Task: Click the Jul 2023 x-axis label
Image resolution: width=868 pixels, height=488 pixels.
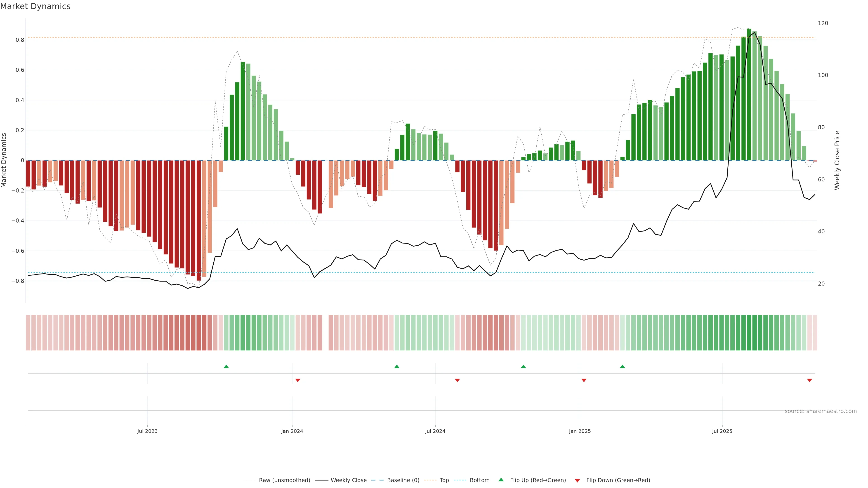Action: [147, 431]
